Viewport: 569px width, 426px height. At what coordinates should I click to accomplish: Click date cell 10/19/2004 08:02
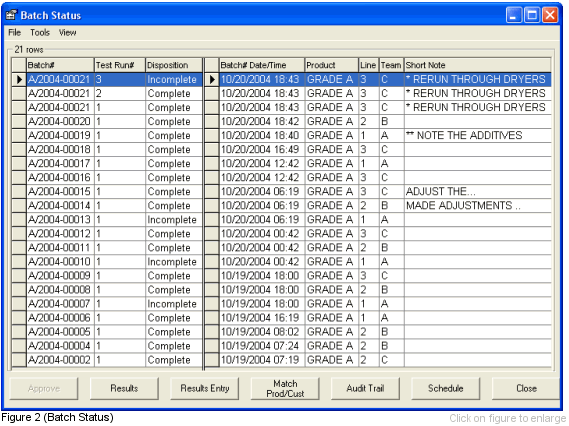[262, 332]
